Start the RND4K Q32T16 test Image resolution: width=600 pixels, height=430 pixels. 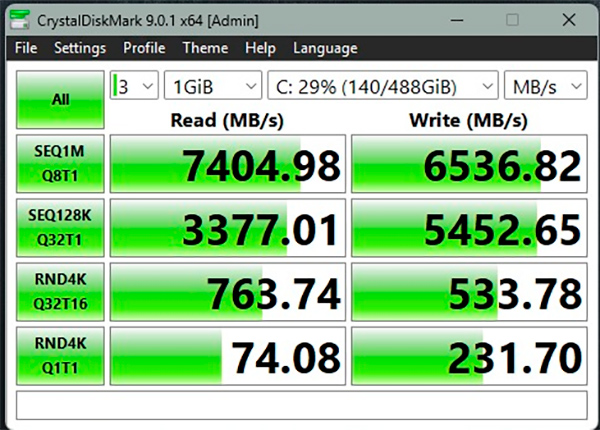[58, 291]
